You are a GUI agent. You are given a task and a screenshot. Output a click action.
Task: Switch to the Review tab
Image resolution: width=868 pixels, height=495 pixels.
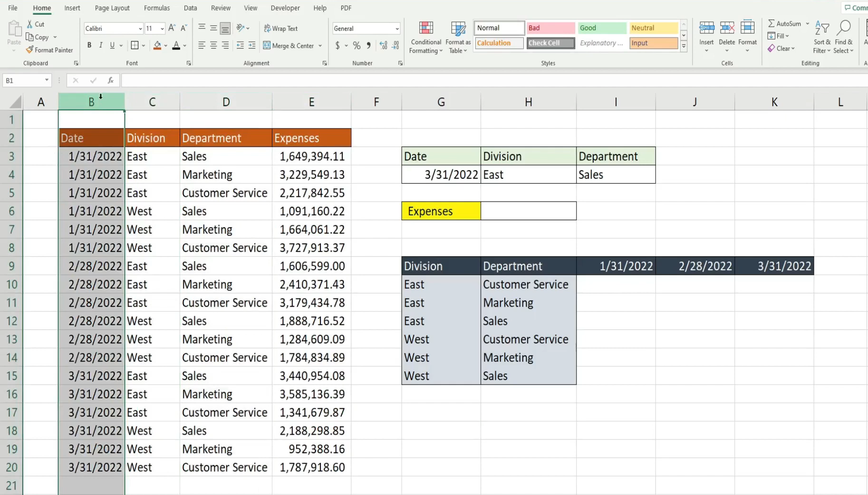(x=221, y=8)
